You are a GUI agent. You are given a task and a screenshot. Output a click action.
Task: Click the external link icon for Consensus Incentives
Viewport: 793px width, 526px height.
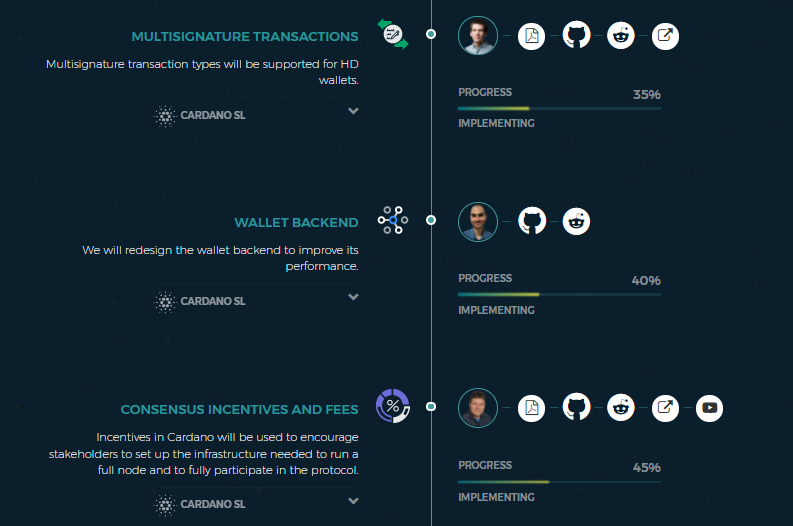[665, 407]
